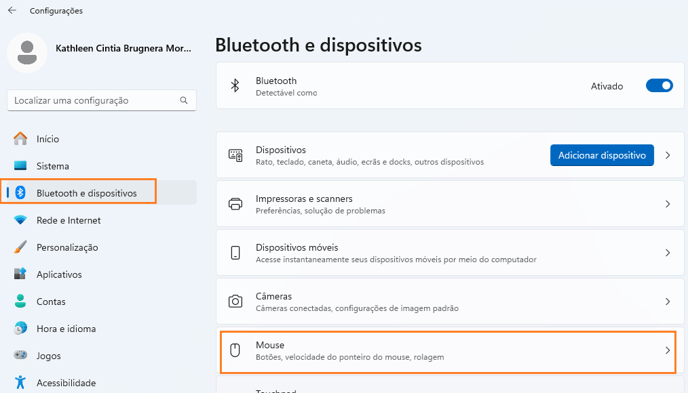Open Câmeras chevron arrow
Screen dimensions: 688x393
point(668,301)
